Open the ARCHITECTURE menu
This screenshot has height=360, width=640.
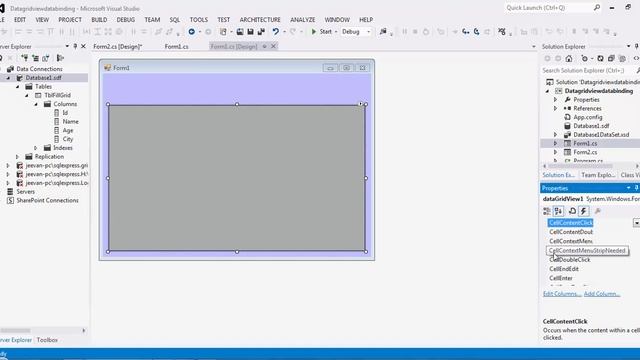(x=260, y=20)
